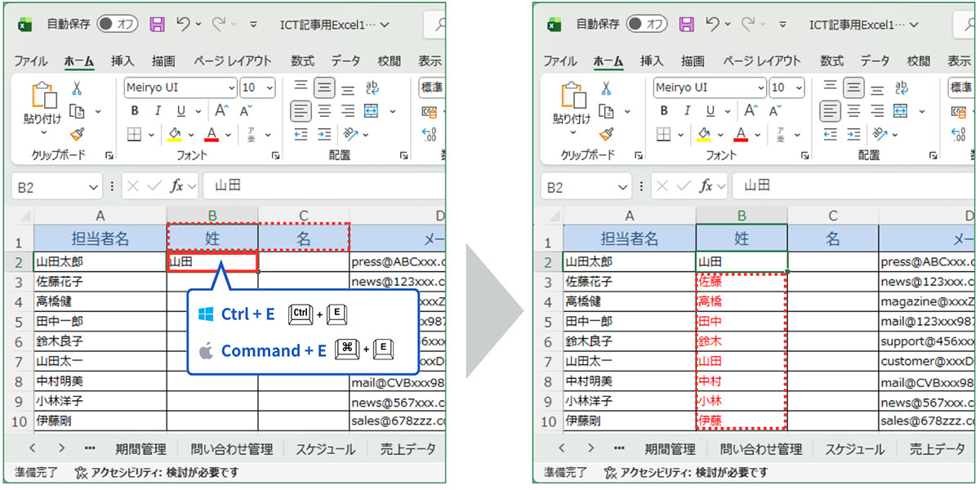Click the Merge & Center icon
Image resolution: width=980 pixels, height=490 pixels.
pyautogui.click(x=371, y=110)
